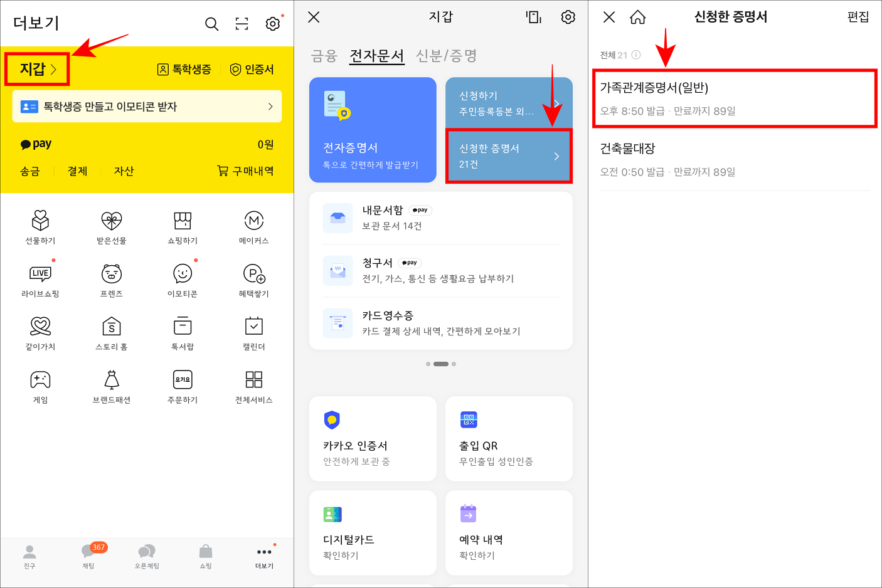The height and width of the screenshot is (588, 882).
Task: Tap the Kakao pay logo
Action: click(36, 144)
